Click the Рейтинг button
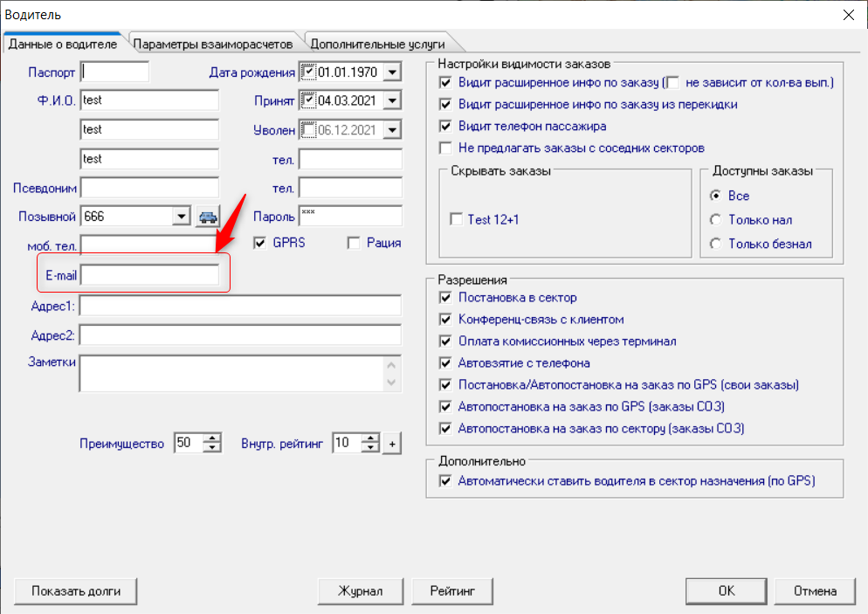The width and height of the screenshot is (868, 614). tap(452, 591)
